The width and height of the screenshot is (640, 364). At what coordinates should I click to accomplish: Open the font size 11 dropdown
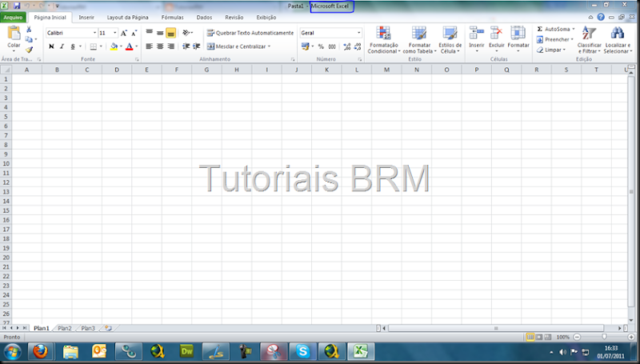pos(114,33)
